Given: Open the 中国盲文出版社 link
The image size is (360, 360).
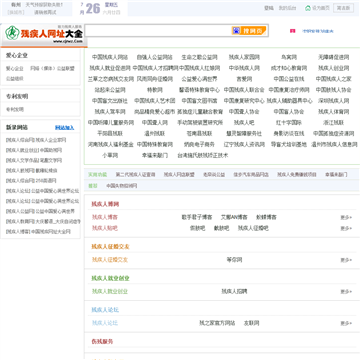Looking at the screenshot, I should 110,101.
